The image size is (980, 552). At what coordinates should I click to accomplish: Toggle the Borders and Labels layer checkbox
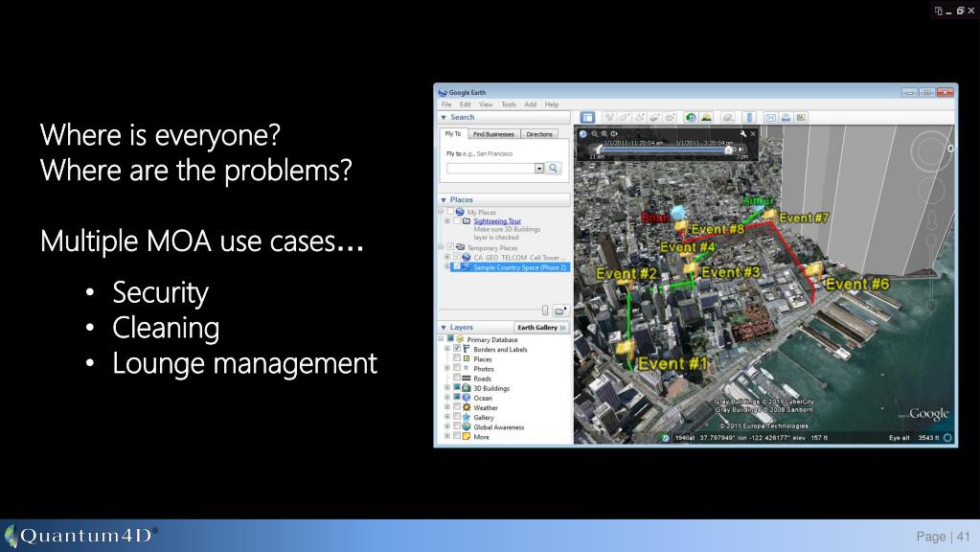tap(457, 349)
